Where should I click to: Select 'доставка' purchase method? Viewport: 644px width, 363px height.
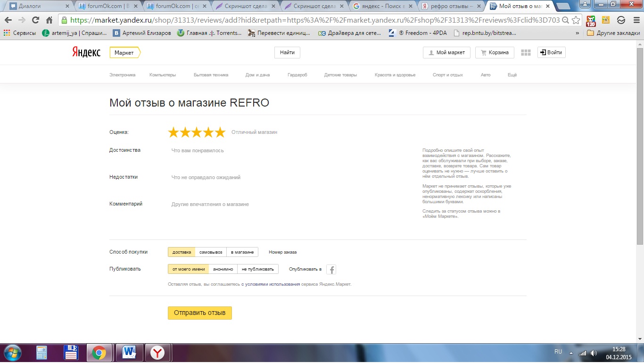pyautogui.click(x=182, y=252)
